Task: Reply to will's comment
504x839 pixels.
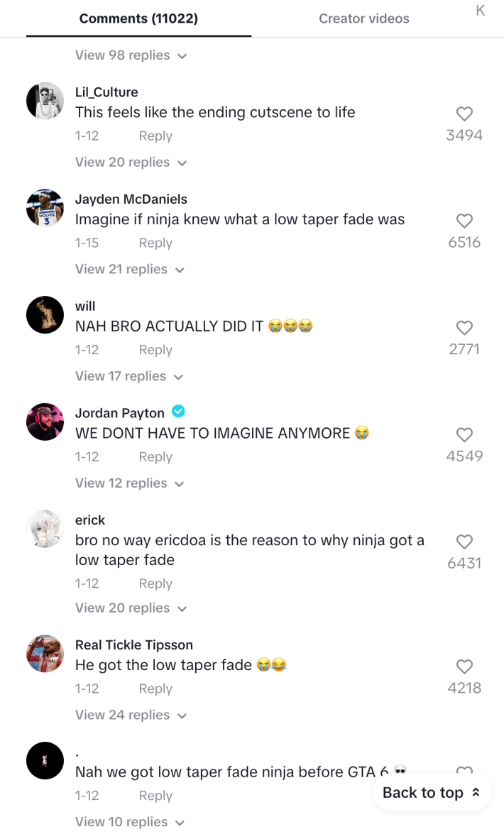Action: [155, 349]
